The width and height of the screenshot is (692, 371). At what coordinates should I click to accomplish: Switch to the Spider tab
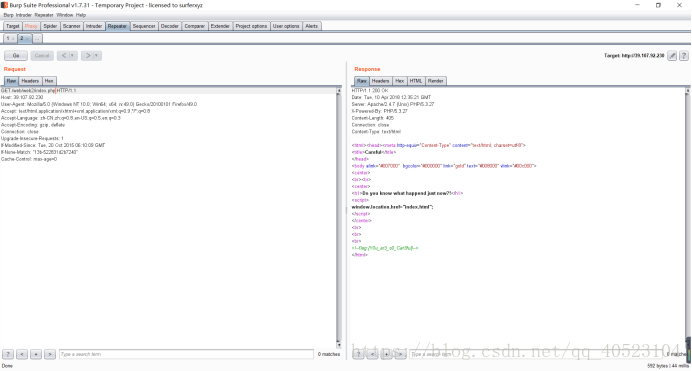[x=50, y=26]
